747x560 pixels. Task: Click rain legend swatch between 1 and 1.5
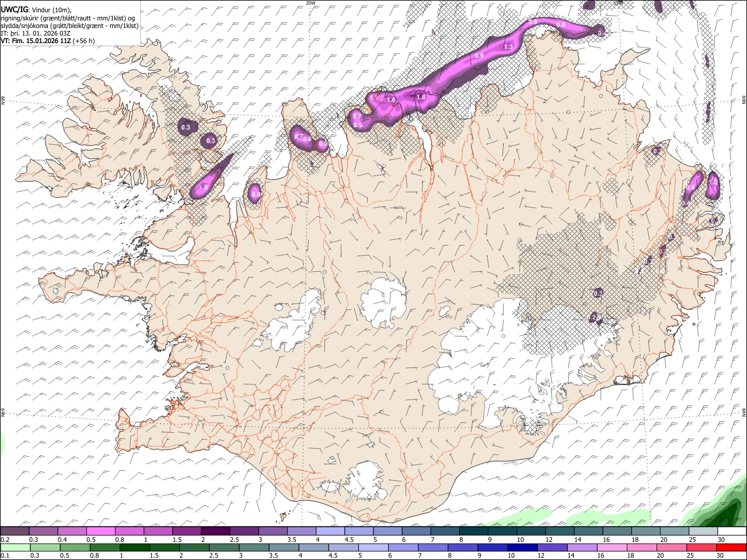pyautogui.click(x=135, y=547)
